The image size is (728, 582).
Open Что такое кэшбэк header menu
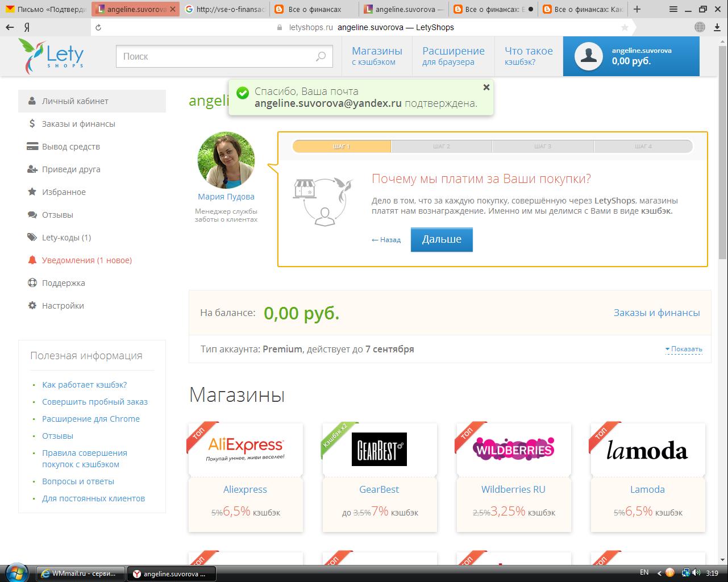coord(529,56)
